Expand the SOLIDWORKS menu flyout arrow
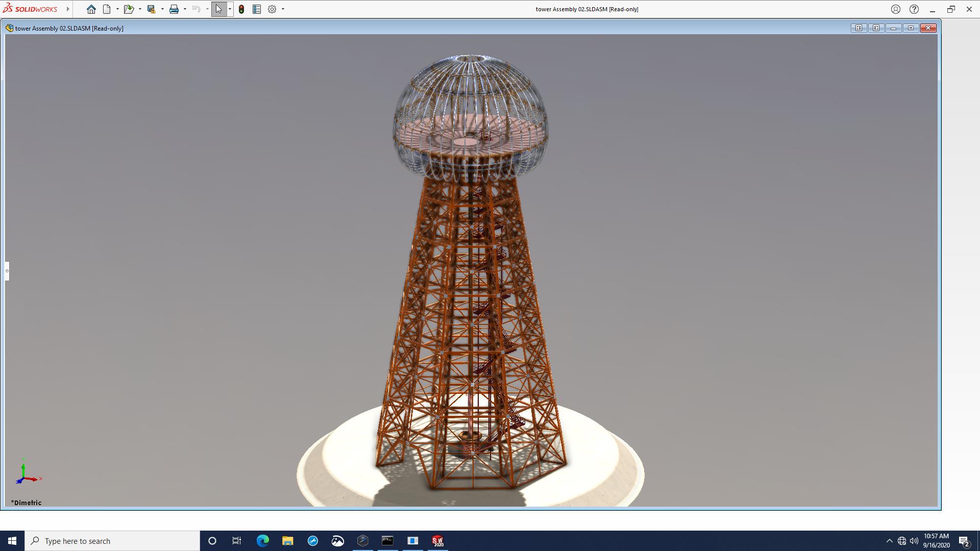Viewport: 980px width, 551px height. (x=67, y=9)
